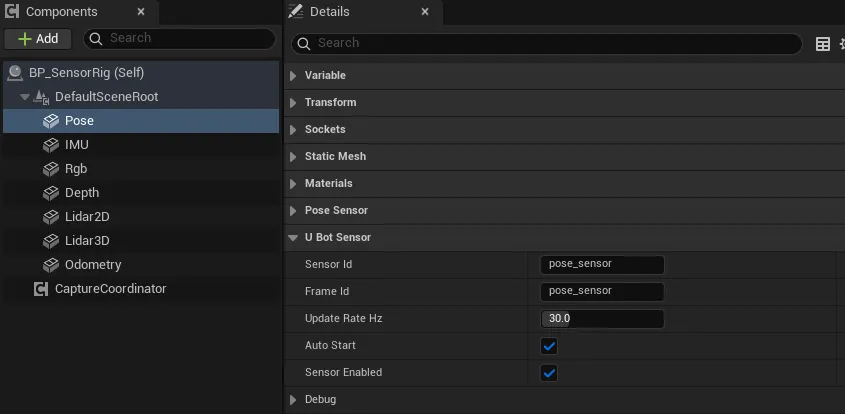Click the CaptureCoordinator component icon
This screenshot has height=414, width=845.
(x=41, y=289)
